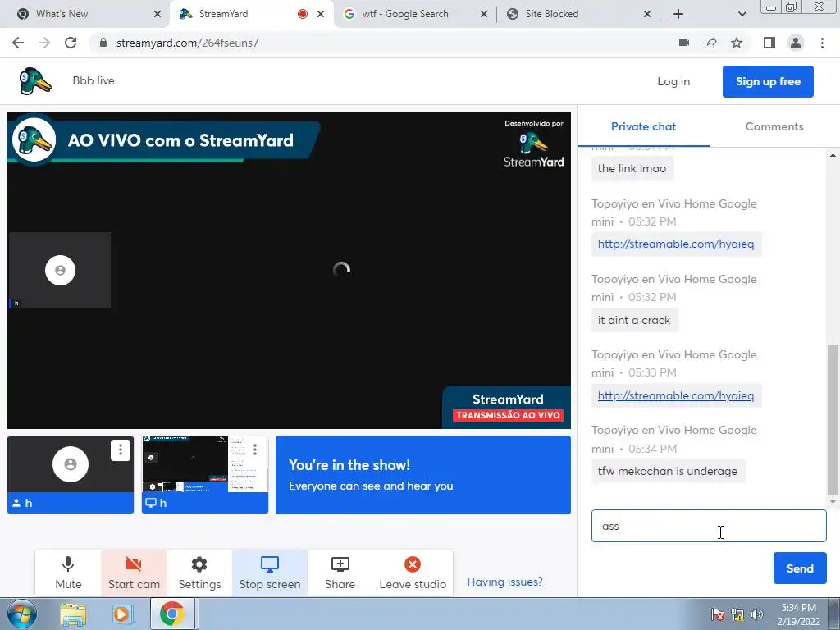The image size is (840, 630).
Task: Expand the tab search chevron
Action: pyautogui.click(x=742, y=14)
